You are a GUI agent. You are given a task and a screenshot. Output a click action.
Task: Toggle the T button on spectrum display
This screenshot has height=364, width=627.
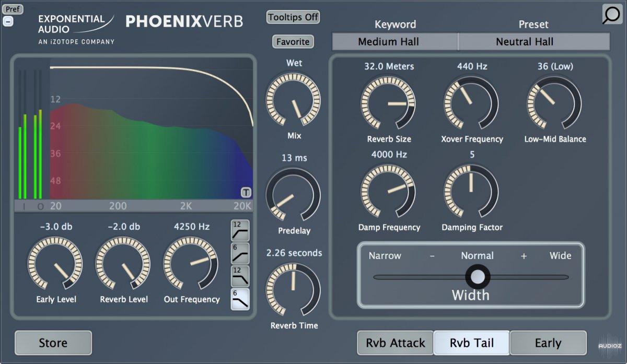tap(246, 192)
